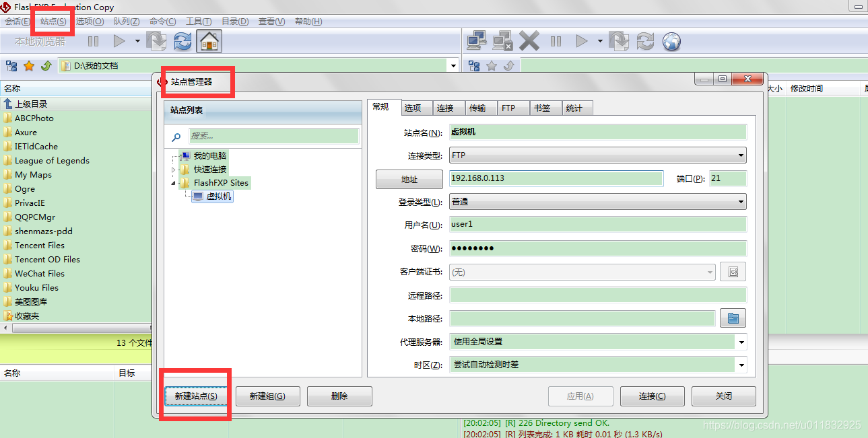This screenshot has width=868, height=438.
Task: Open the 目录 menu
Action: click(235, 22)
